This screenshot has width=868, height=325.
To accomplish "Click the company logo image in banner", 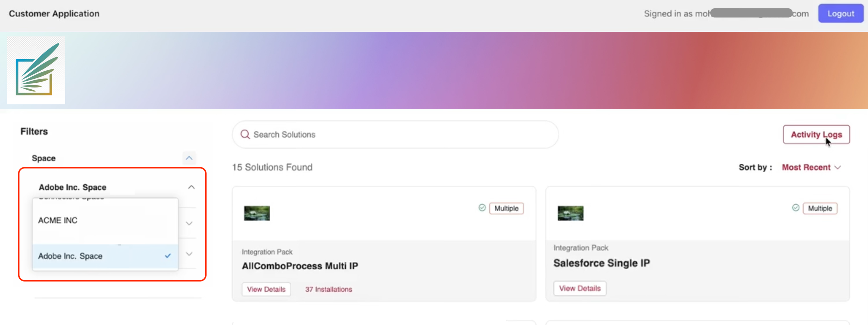I will point(36,70).
